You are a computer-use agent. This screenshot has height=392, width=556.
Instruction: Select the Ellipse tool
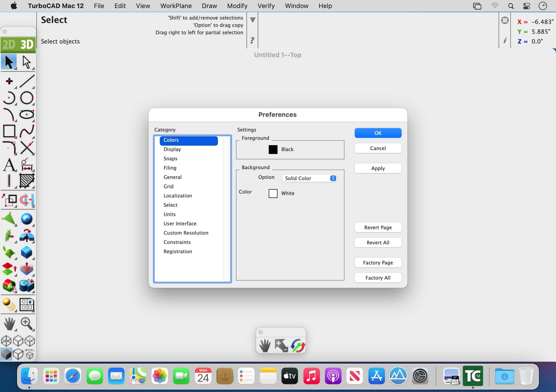[x=27, y=114]
